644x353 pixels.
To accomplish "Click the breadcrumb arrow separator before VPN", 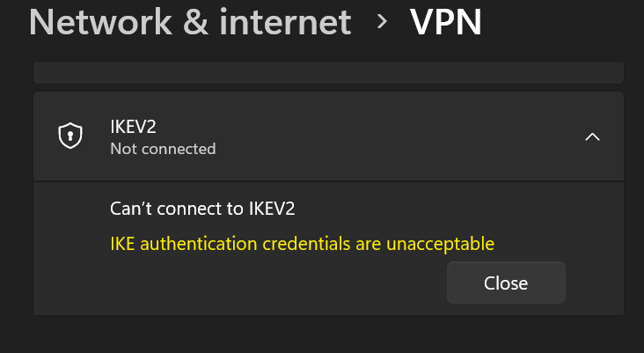I will [x=382, y=21].
